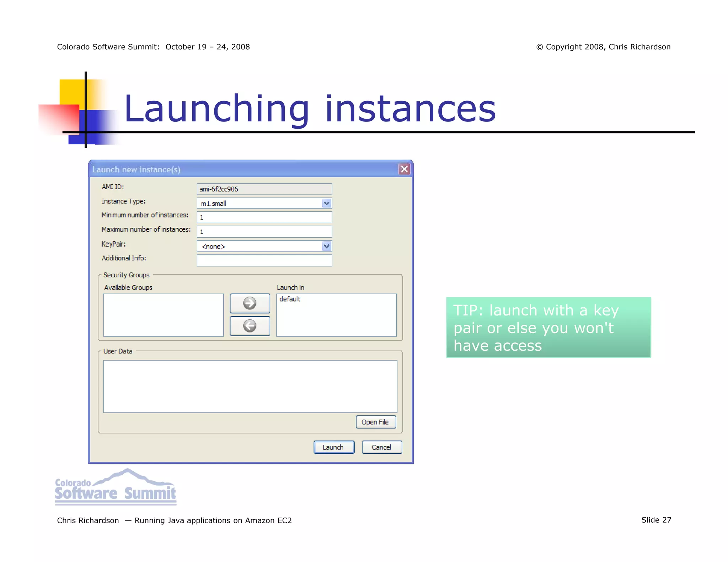Cancel the launch dialog
This screenshot has height=562, width=728.
(382, 447)
